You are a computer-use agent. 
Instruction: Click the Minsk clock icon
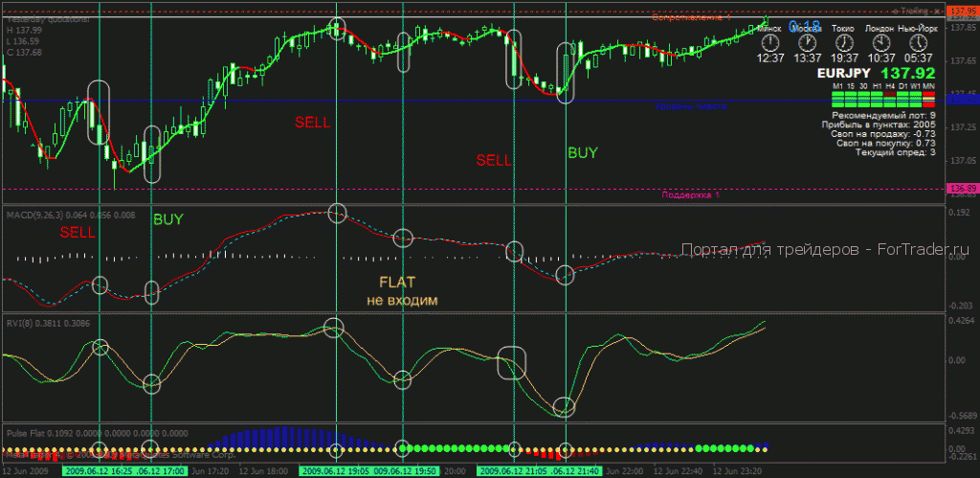tap(770, 42)
